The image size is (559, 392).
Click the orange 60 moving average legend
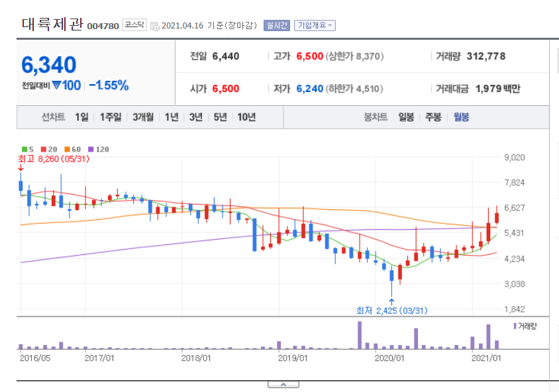(73, 149)
